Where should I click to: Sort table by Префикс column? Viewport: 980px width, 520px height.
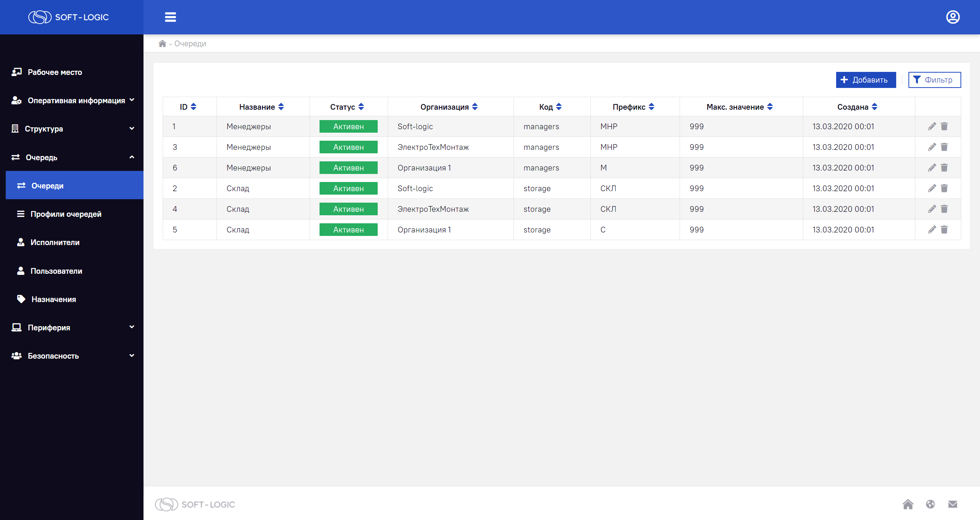pyautogui.click(x=652, y=107)
